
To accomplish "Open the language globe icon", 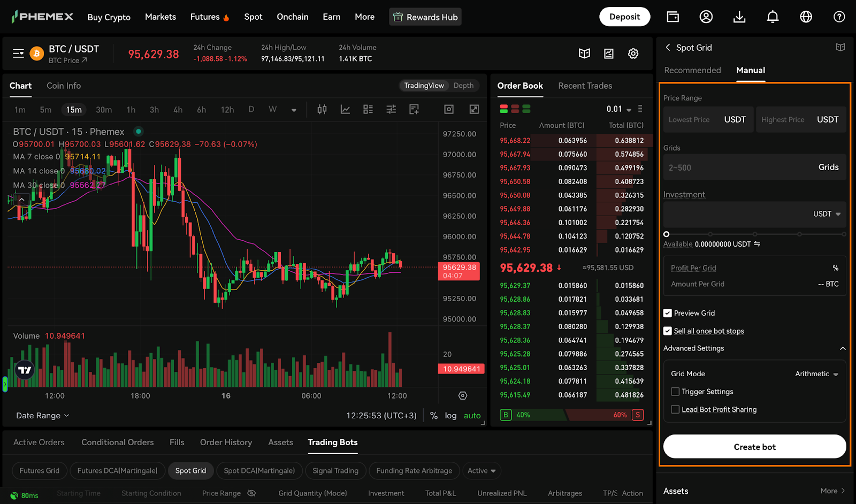I will (x=806, y=17).
